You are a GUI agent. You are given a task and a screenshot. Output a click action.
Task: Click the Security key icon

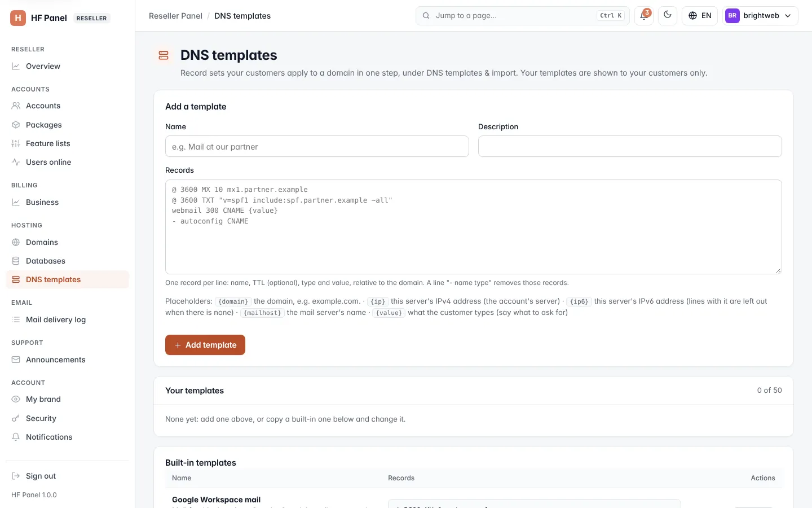tap(16, 418)
